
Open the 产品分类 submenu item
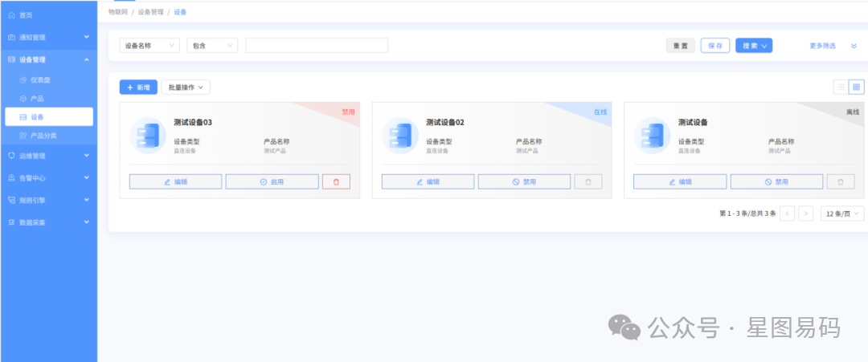pyautogui.click(x=49, y=136)
